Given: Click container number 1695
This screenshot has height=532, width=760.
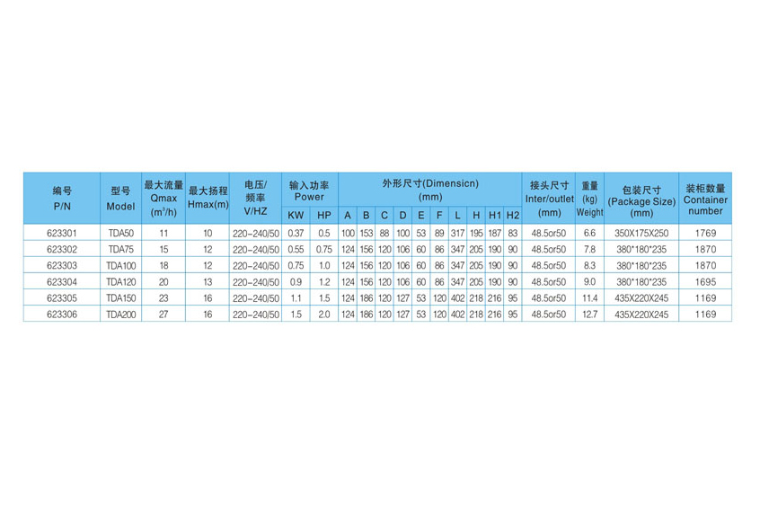Looking at the screenshot, I should (705, 282).
